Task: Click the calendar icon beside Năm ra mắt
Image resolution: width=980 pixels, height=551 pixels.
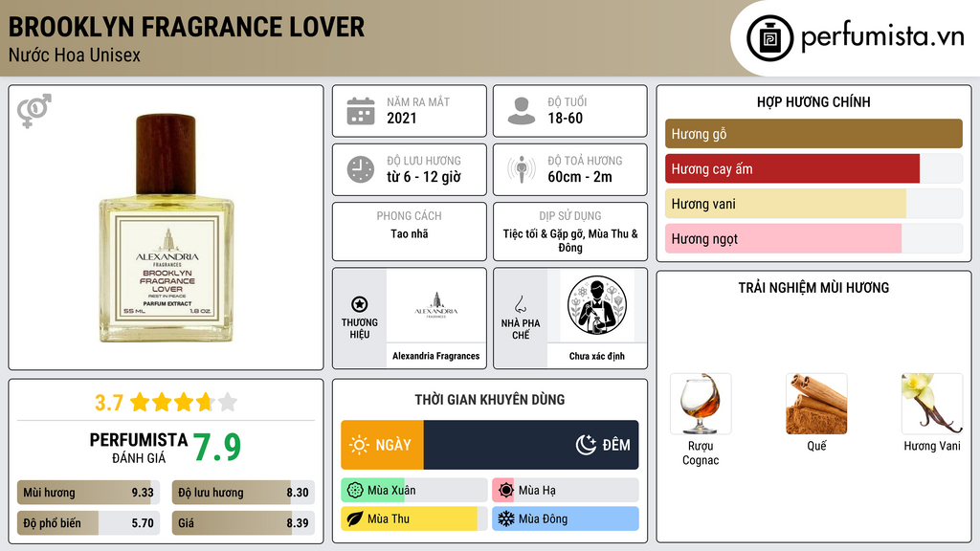Action: coord(361,111)
